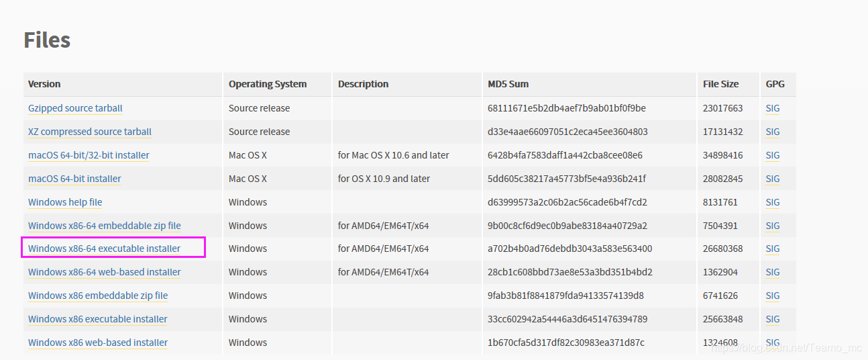The image size is (868, 360).
Task: Open Windows x86-64 web-based installer link
Action: (105, 272)
